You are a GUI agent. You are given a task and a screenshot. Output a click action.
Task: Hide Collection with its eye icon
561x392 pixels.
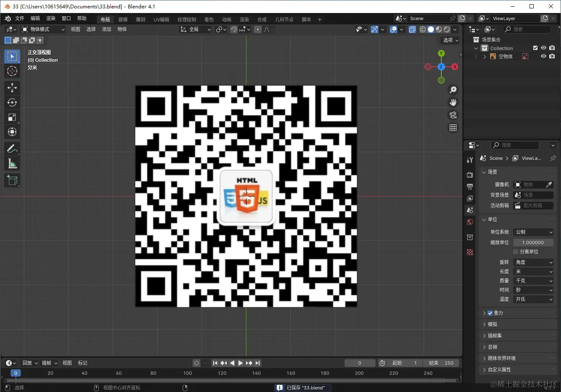pyautogui.click(x=543, y=48)
